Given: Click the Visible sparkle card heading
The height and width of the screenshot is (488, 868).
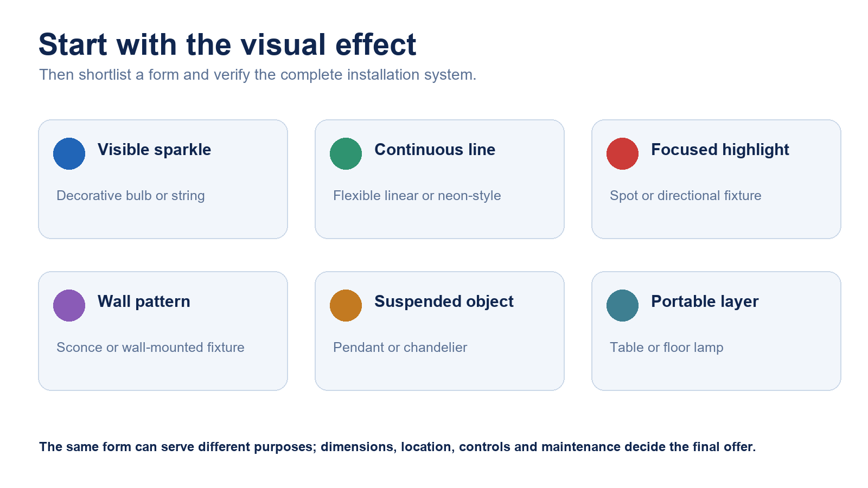Looking at the screenshot, I should click(154, 150).
